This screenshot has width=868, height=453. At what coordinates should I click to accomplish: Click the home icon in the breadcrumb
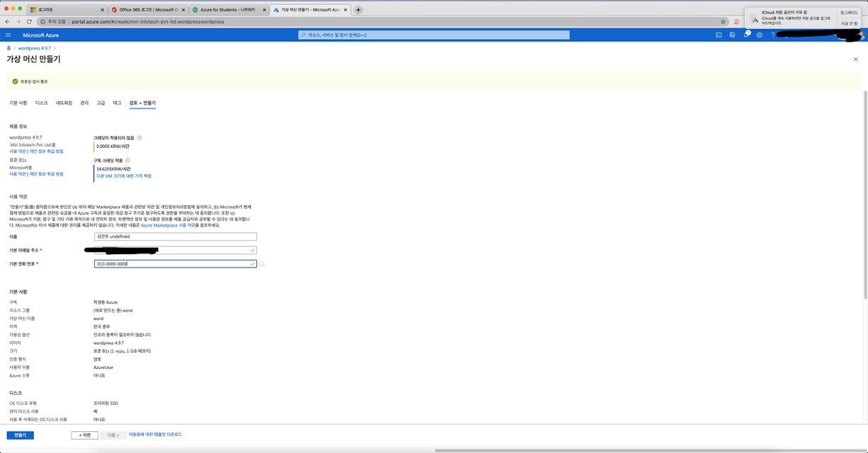pyautogui.click(x=9, y=48)
